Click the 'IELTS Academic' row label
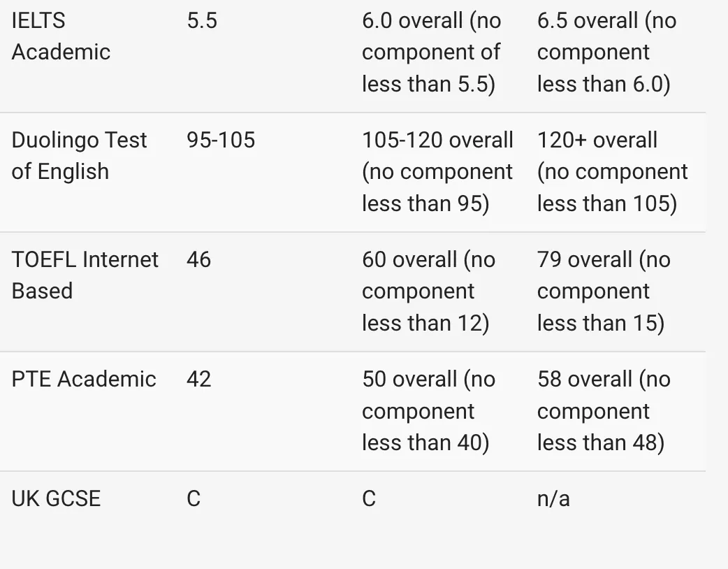Viewport: 728px width, 569px height. pos(61,36)
